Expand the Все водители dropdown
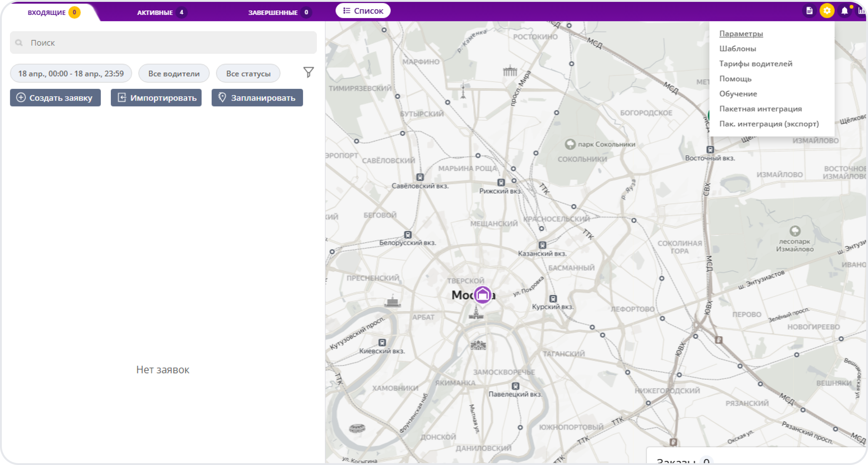Viewport: 868px width, 465px height. tap(174, 74)
